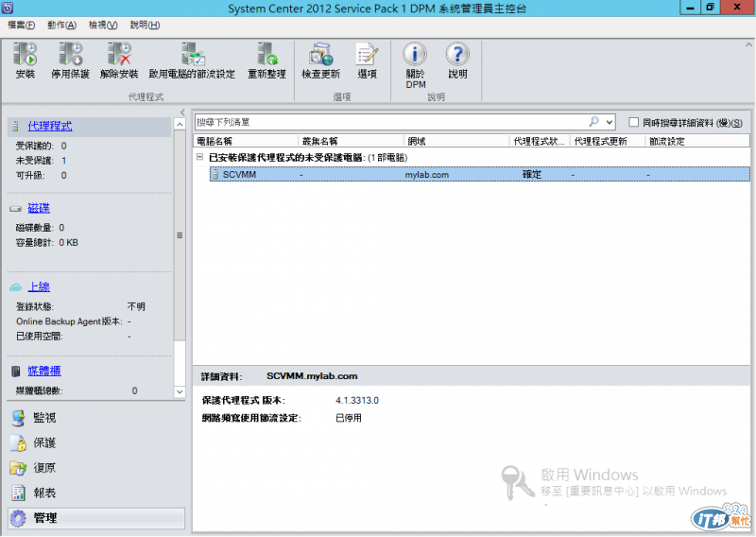Collapse the 已安裝保護代理程式 group
Image resolution: width=756 pixels, height=537 pixels.
(199, 157)
